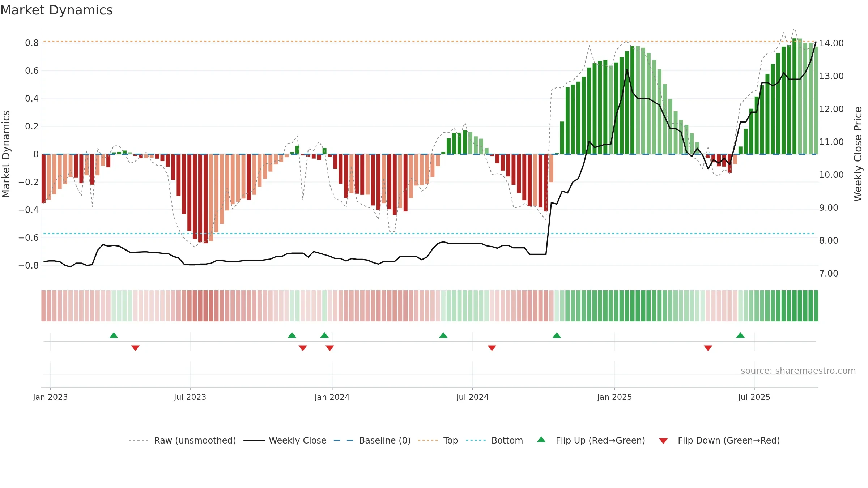868x488 pixels.
Task: Click the Flip Up marker in June 2025
Action: [740, 335]
